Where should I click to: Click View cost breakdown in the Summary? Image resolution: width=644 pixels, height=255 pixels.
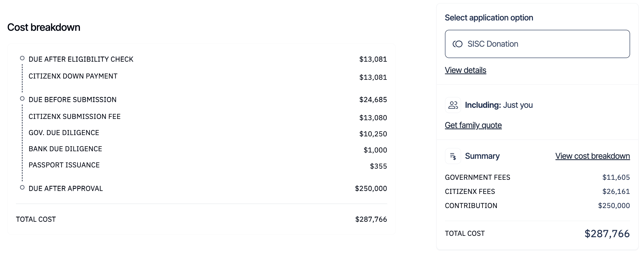coord(592,156)
